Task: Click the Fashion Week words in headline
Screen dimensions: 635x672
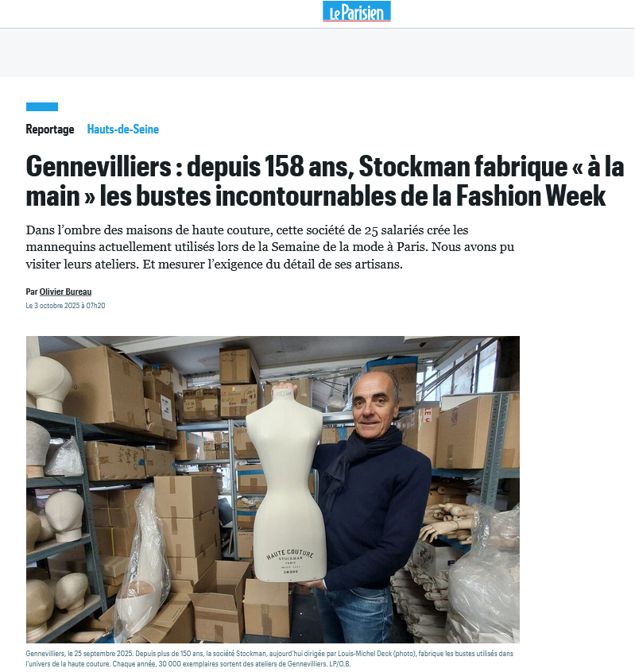Action: (530, 195)
